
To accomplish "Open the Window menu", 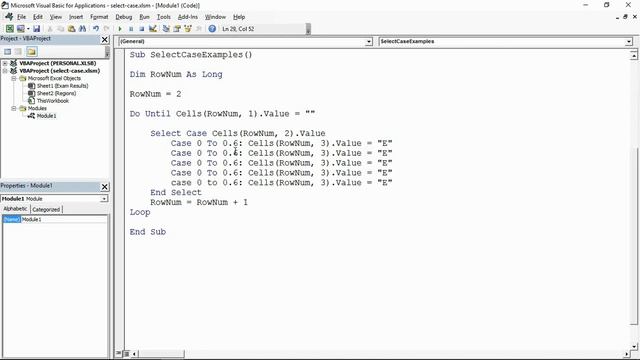I will (215, 17).
